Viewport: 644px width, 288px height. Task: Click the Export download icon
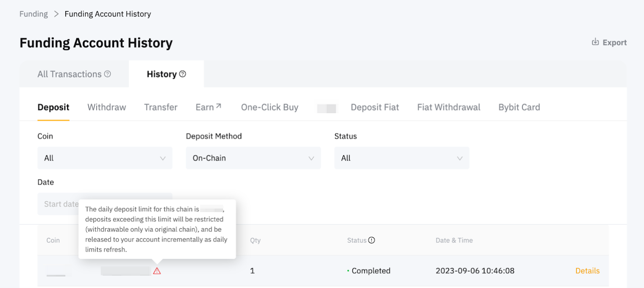[595, 42]
